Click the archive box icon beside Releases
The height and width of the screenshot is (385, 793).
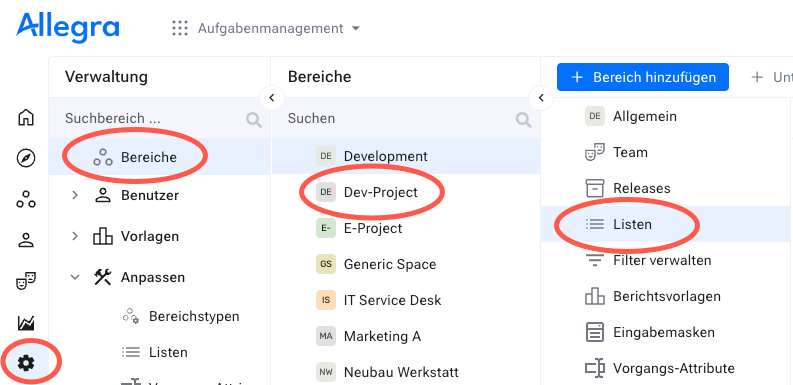595,188
